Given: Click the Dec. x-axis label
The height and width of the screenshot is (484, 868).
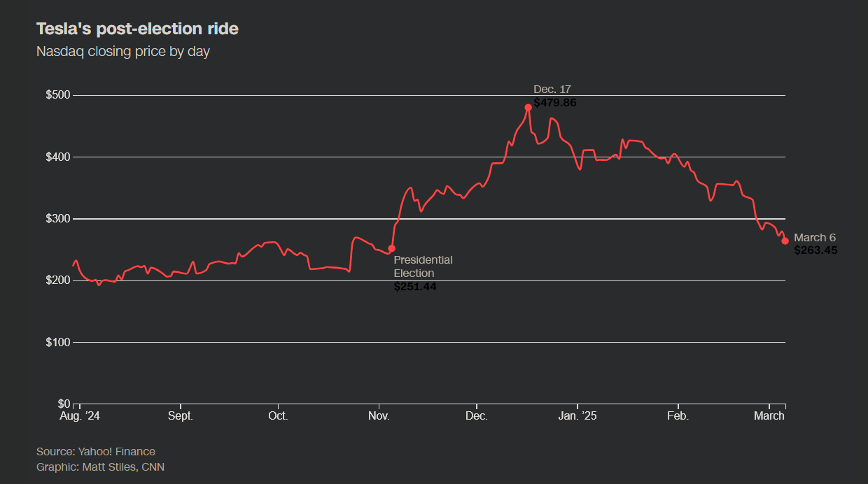Looking at the screenshot, I should [477, 416].
